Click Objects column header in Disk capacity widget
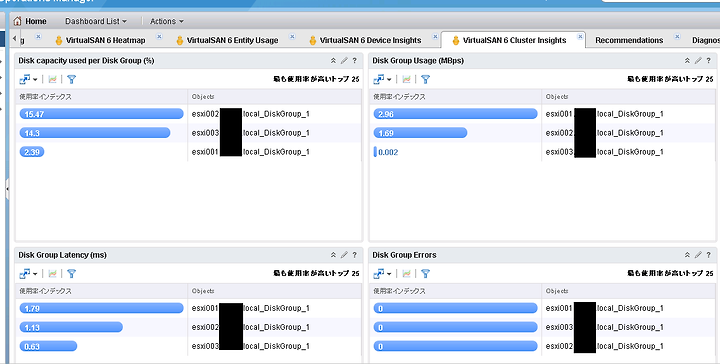Image resolution: width=720 pixels, height=364 pixels. [x=203, y=96]
